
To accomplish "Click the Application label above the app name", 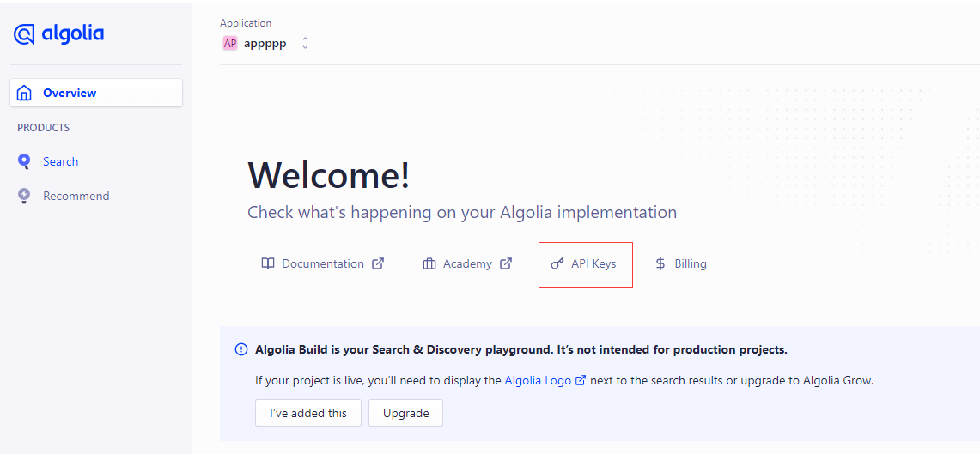I will click(x=246, y=23).
